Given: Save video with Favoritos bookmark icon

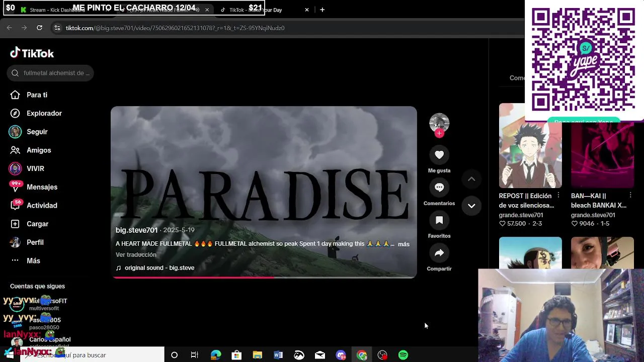Looking at the screenshot, I should (x=439, y=220).
